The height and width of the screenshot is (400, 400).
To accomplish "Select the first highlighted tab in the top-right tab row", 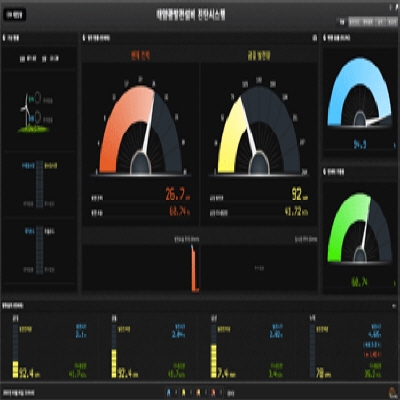I will [x=342, y=22].
